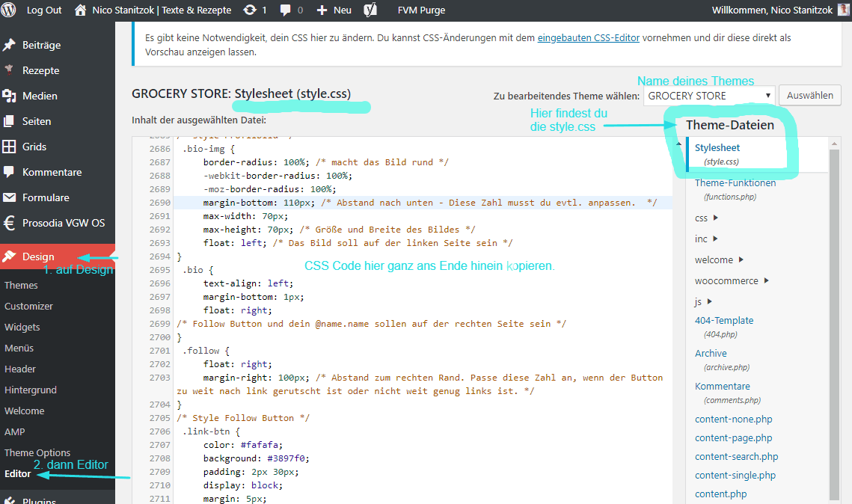The image size is (852, 504).
Task: Click the theme files list scrollbar
Action: [834, 322]
